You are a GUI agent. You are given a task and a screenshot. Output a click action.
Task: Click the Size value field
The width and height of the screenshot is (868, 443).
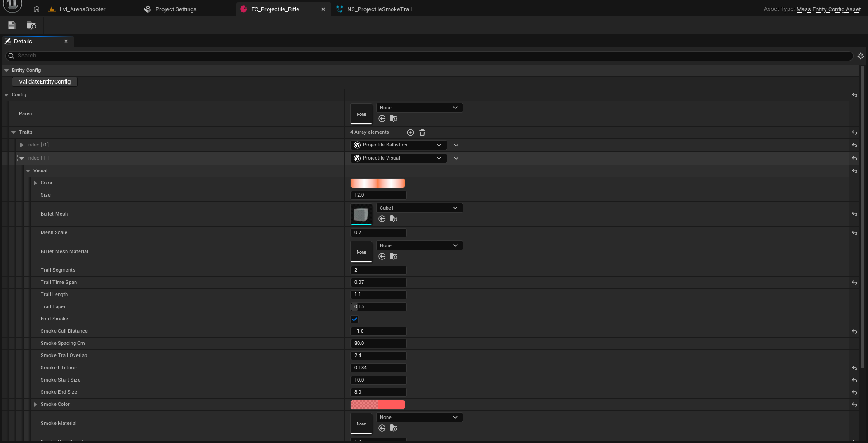pos(378,195)
